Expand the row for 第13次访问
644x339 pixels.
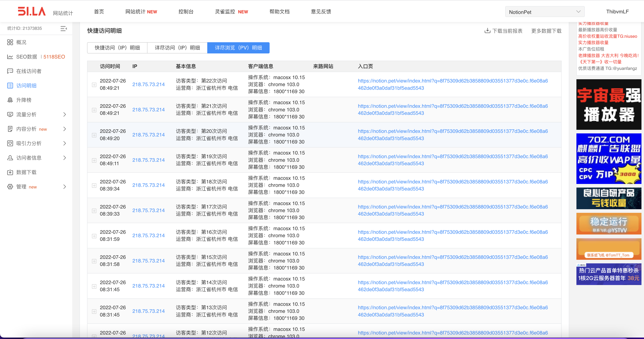94,312
